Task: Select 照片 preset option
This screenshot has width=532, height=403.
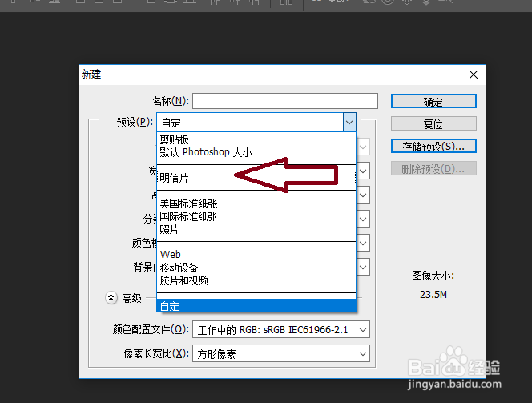Action: coord(256,229)
